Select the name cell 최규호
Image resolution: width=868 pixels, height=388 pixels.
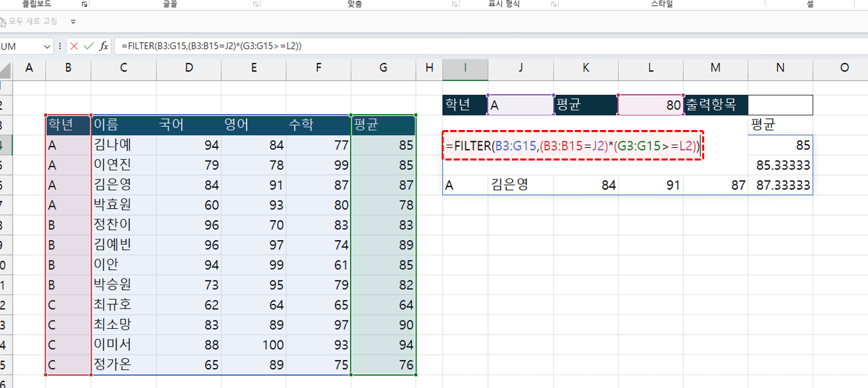click(124, 305)
